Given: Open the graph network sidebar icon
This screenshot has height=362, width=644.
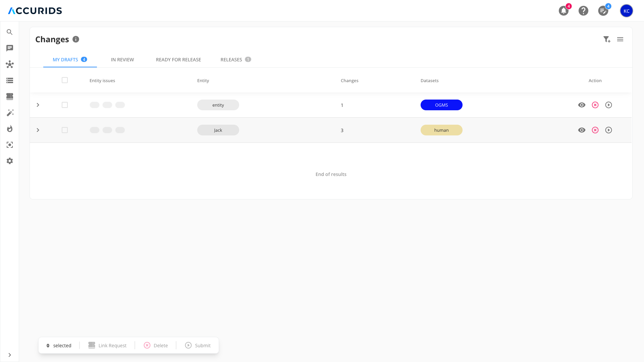Looking at the screenshot, I should tap(10, 64).
